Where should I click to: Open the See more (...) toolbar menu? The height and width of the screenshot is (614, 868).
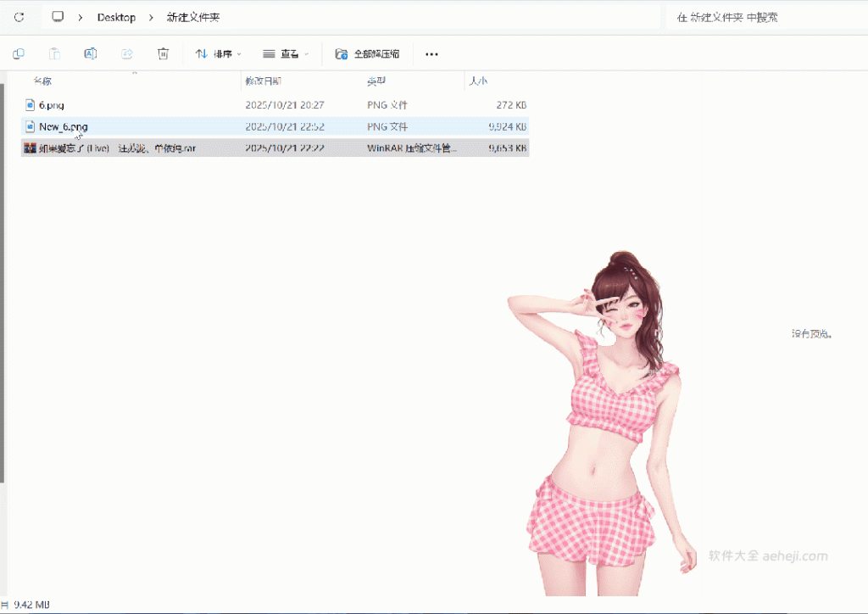[431, 53]
